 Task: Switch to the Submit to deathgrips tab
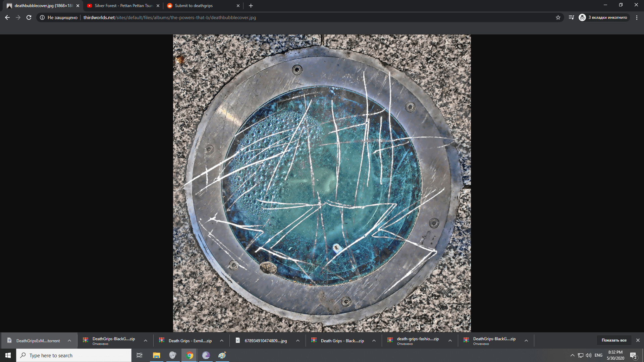[200, 5]
